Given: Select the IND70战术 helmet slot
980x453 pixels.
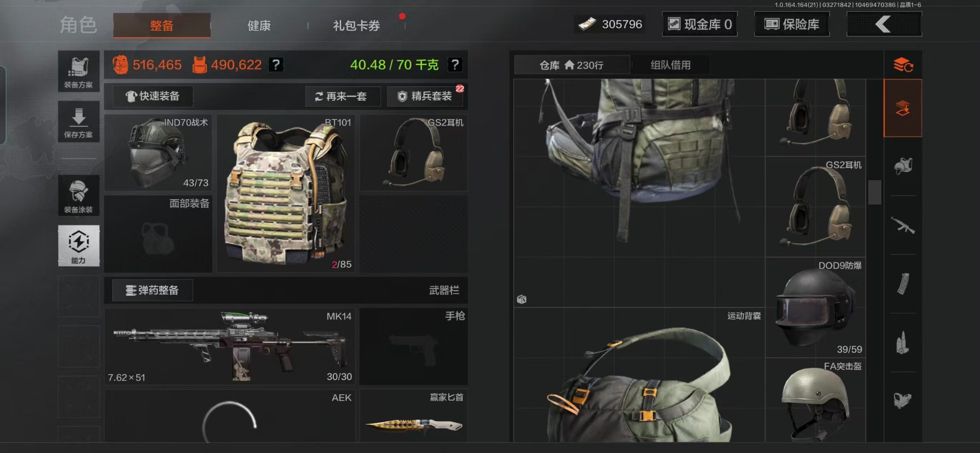Looking at the screenshot, I should click(158, 153).
